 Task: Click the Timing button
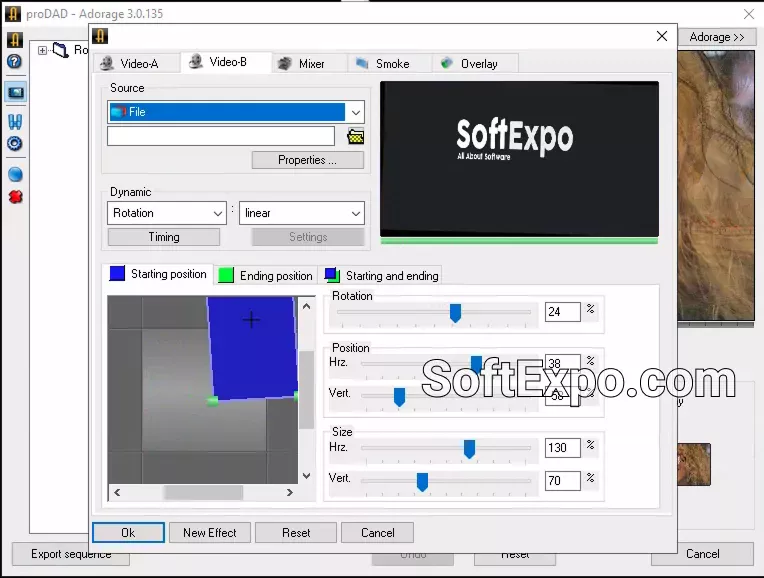coord(164,237)
